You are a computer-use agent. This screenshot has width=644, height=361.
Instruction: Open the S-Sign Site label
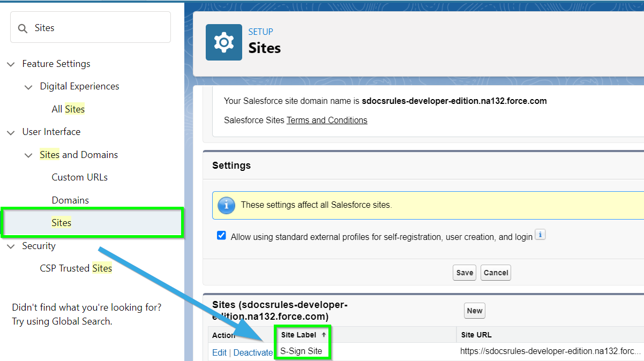tap(301, 351)
